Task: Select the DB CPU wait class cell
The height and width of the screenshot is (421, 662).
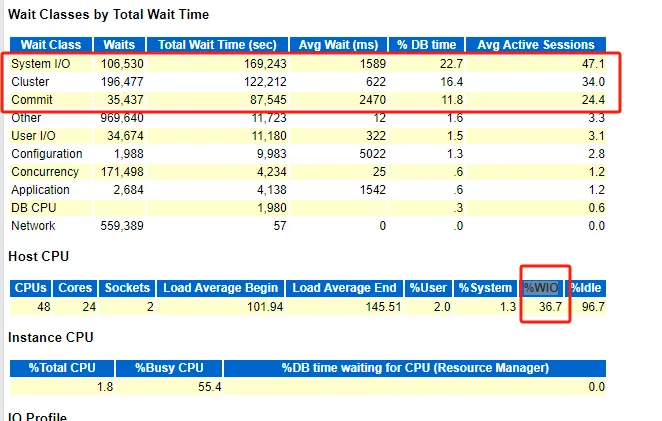Action: pyautogui.click(x=34, y=208)
